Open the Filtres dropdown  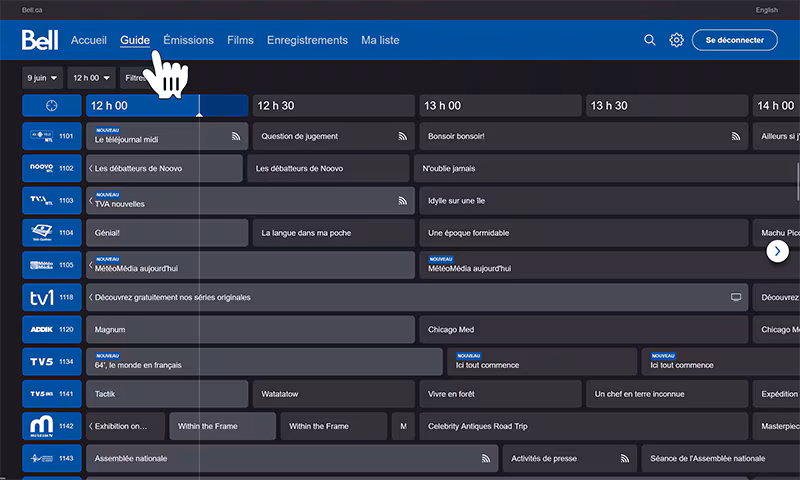tap(136, 78)
